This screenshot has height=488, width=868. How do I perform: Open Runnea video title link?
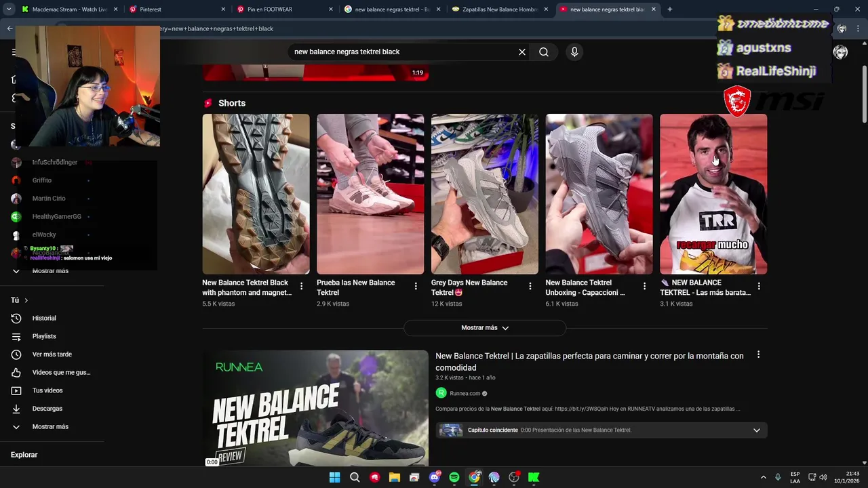[589, 362]
